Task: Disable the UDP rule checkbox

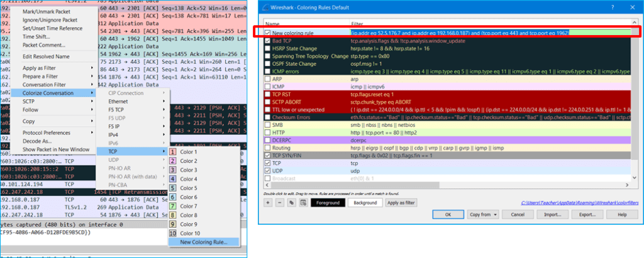Action: (268, 171)
